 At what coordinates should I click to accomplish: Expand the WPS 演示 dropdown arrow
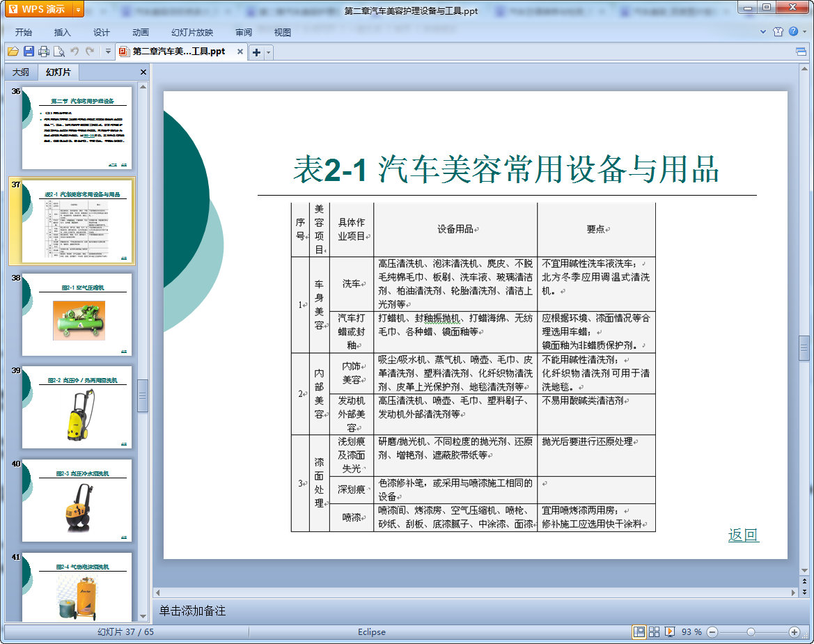(79, 9)
